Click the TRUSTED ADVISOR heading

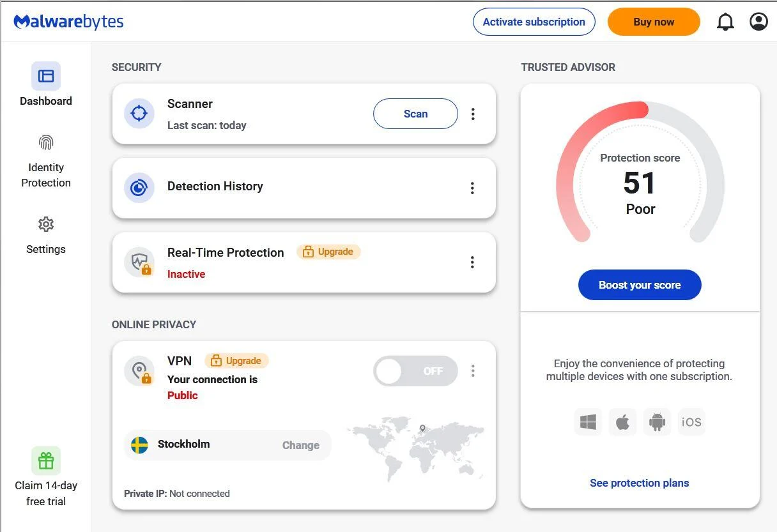568,67
